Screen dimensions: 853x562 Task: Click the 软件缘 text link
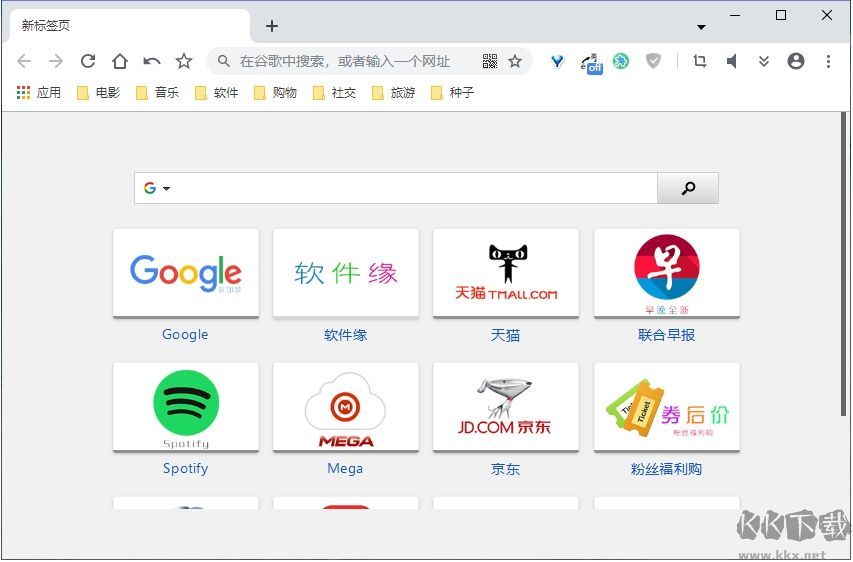(x=345, y=335)
